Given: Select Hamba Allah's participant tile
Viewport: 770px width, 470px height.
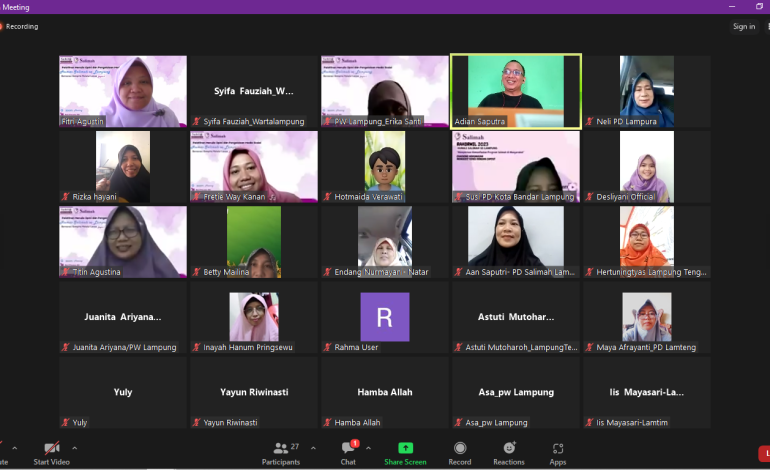Looking at the screenshot, I should tap(385, 392).
